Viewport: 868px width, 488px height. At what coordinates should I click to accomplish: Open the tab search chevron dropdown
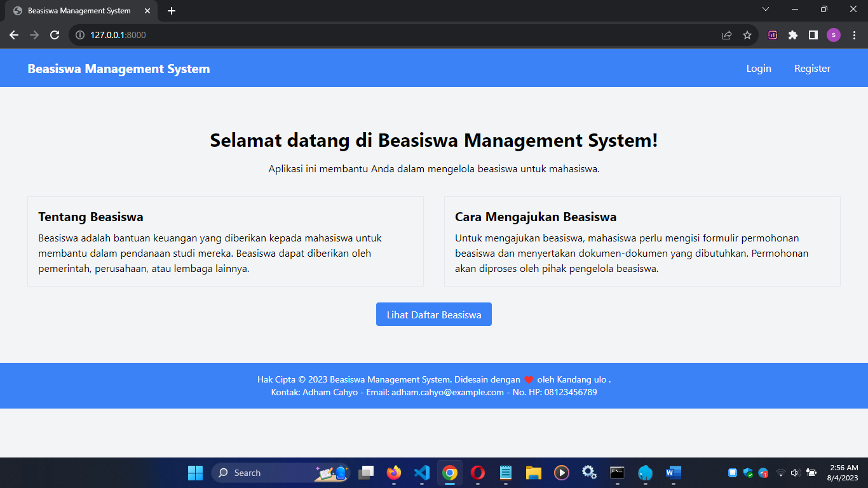(766, 10)
